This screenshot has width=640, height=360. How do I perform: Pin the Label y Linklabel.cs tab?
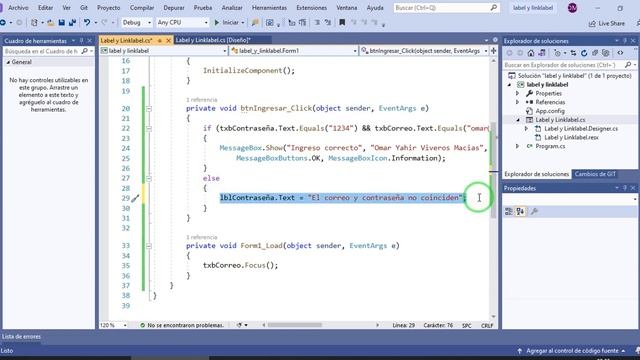(x=160, y=40)
